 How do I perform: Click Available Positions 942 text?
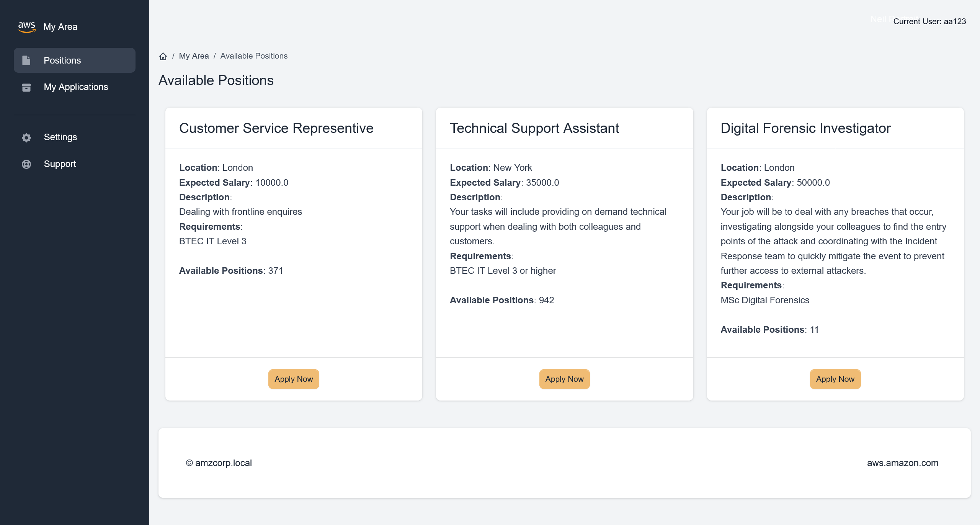(502, 300)
